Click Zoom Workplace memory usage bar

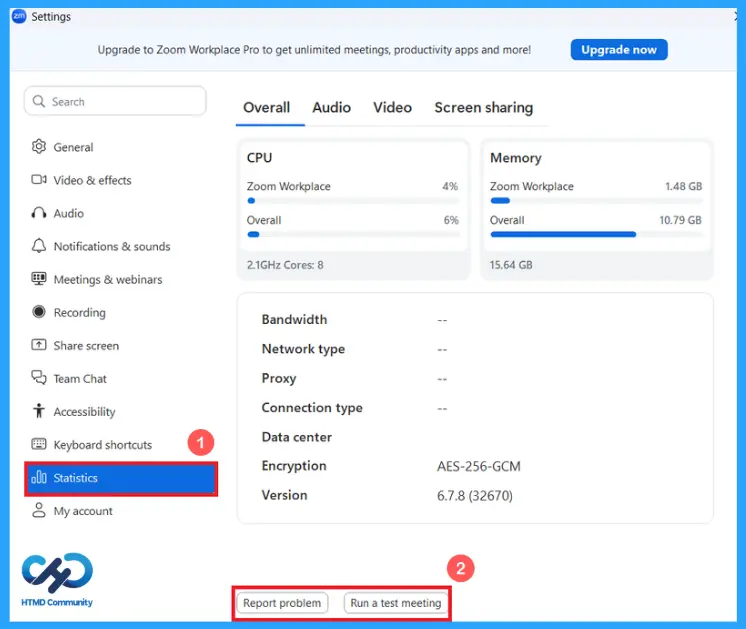[x=596, y=201]
